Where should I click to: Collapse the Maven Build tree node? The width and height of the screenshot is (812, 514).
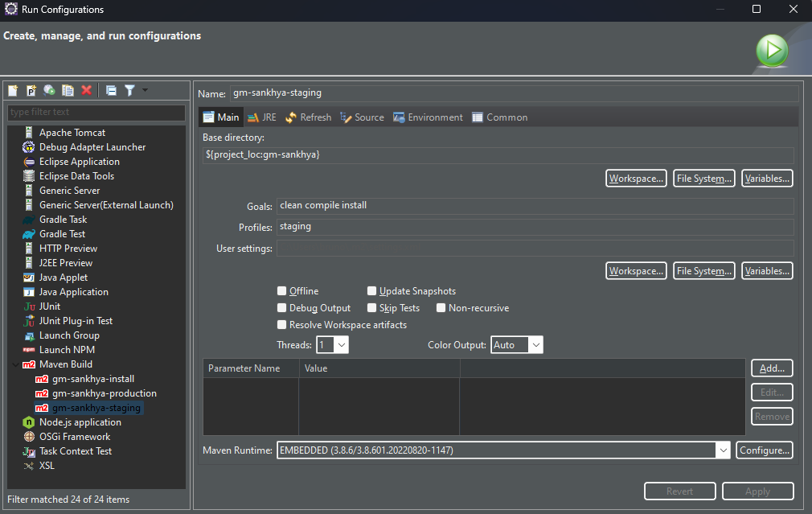(x=15, y=364)
